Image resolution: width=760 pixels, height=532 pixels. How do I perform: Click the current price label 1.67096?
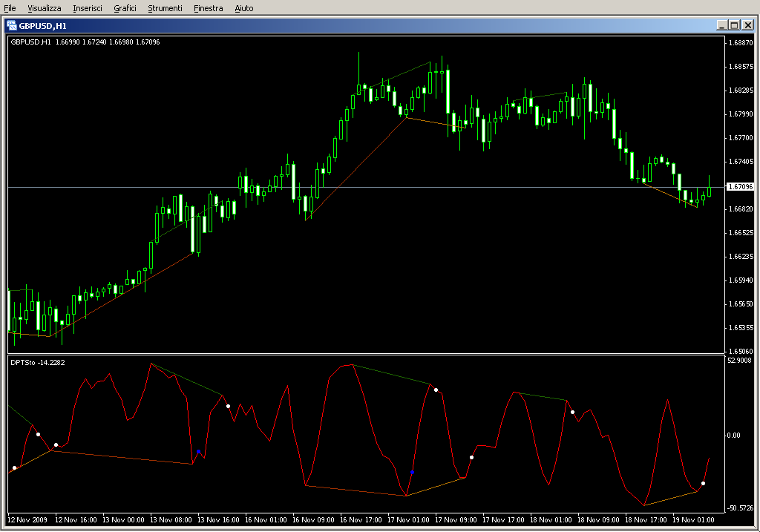coord(740,186)
